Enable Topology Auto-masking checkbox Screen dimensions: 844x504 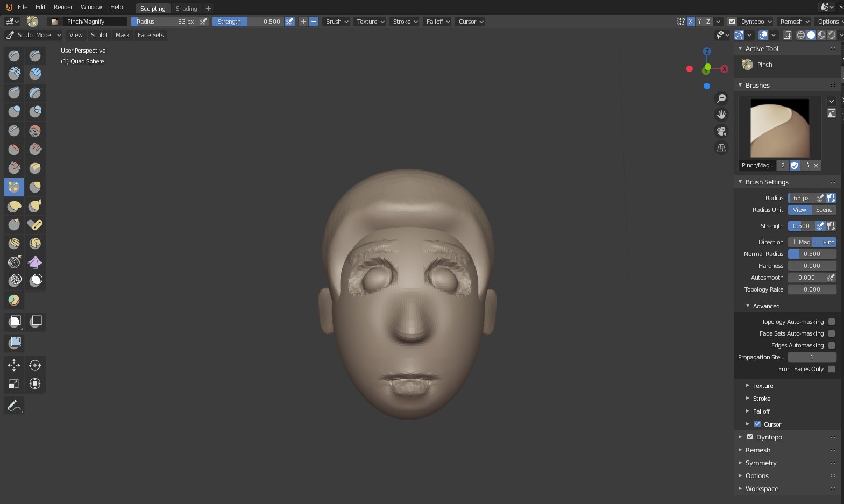[832, 322]
